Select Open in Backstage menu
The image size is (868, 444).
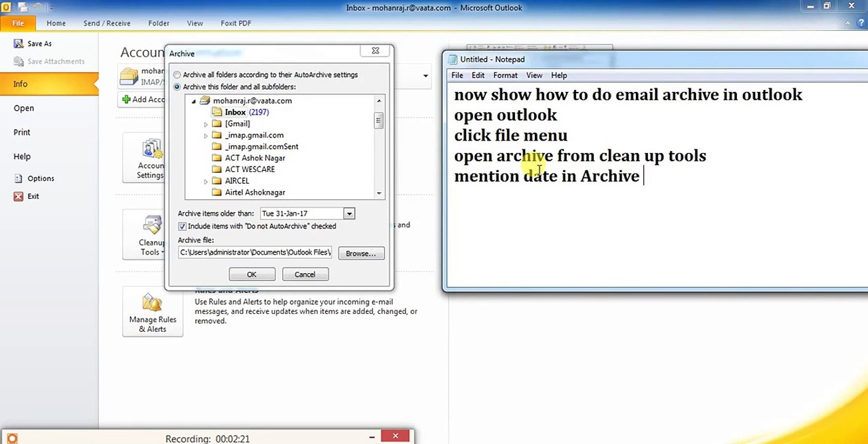[x=24, y=108]
